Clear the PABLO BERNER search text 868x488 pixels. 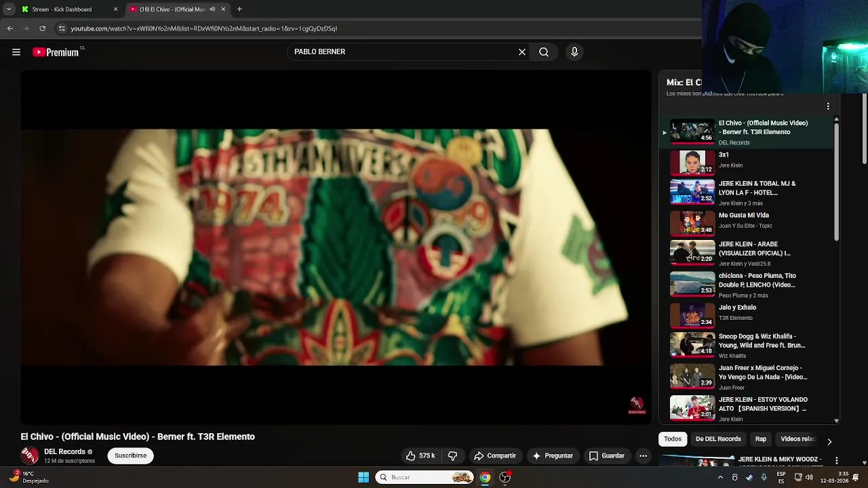point(522,52)
